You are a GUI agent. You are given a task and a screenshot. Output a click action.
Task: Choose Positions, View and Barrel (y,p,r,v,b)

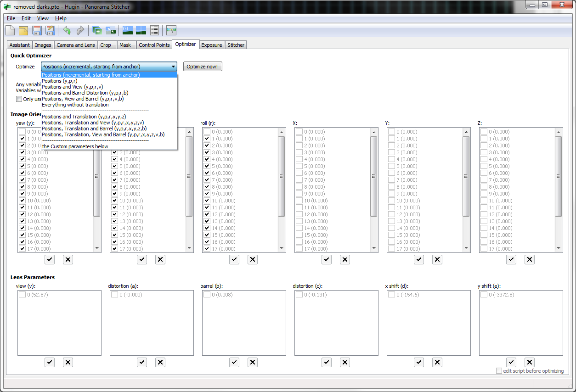tap(109, 99)
